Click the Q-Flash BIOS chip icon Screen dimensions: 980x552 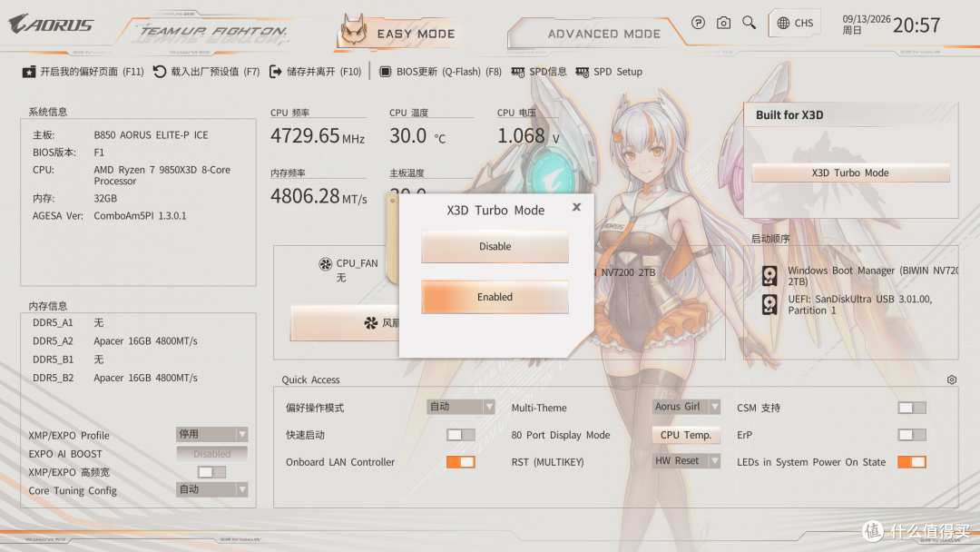coord(385,72)
